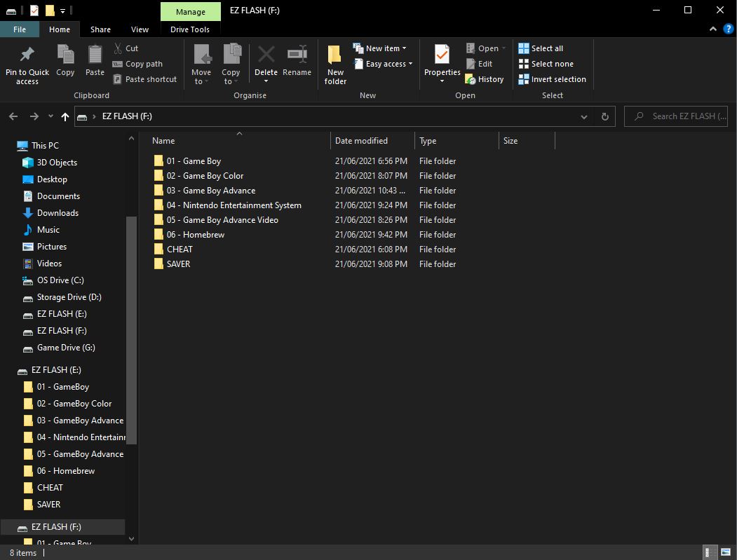Click Paste shortcut command
The image size is (737, 560).
click(x=144, y=79)
